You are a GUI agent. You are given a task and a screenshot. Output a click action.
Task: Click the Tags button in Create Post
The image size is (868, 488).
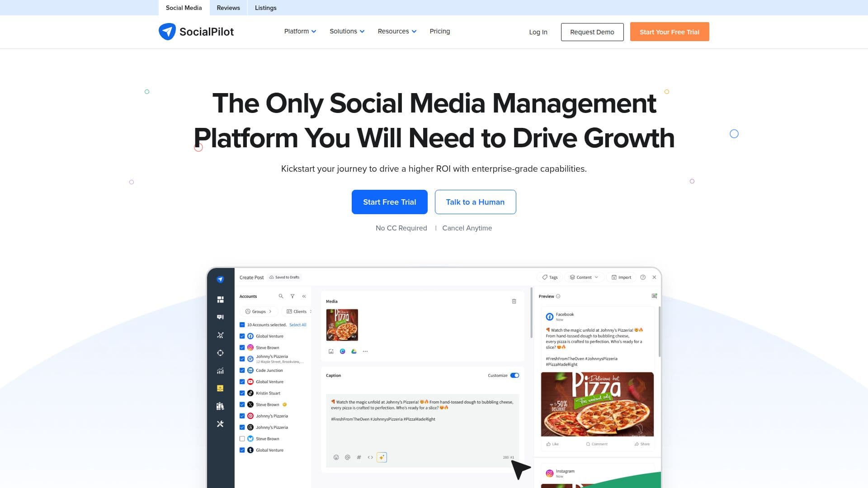point(550,277)
